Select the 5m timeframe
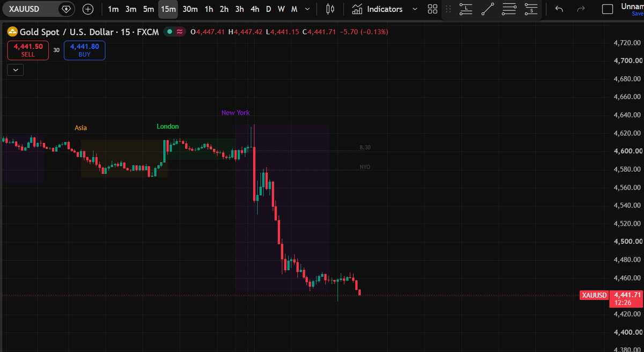 (x=149, y=9)
